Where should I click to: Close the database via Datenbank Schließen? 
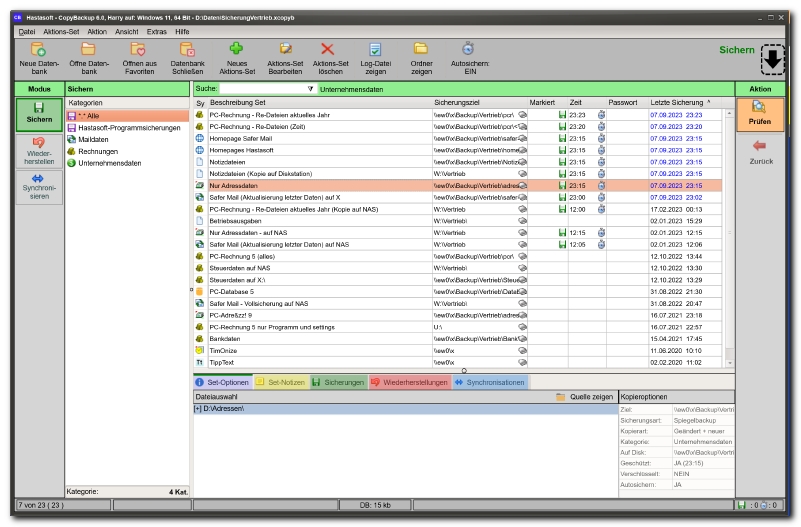186,48
